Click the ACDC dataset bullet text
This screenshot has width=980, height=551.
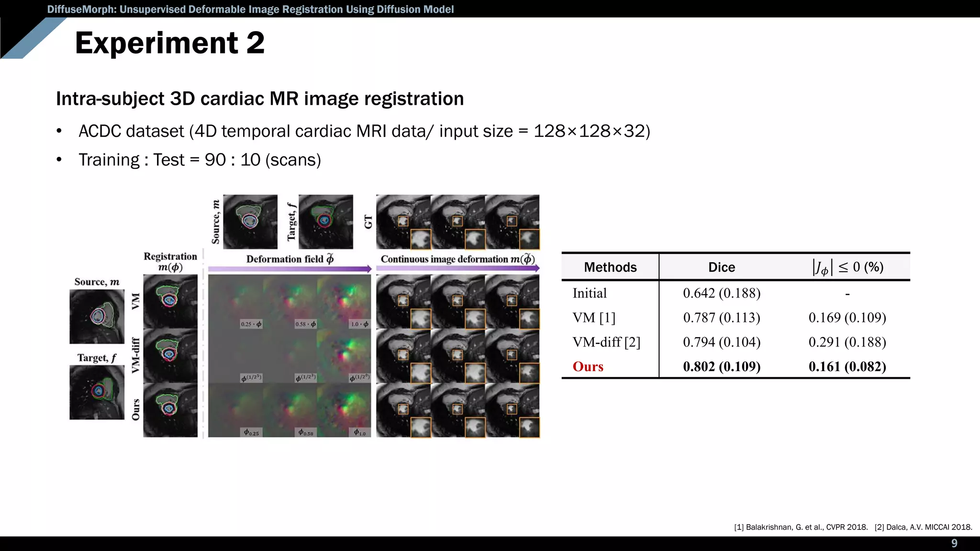tap(364, 131)
